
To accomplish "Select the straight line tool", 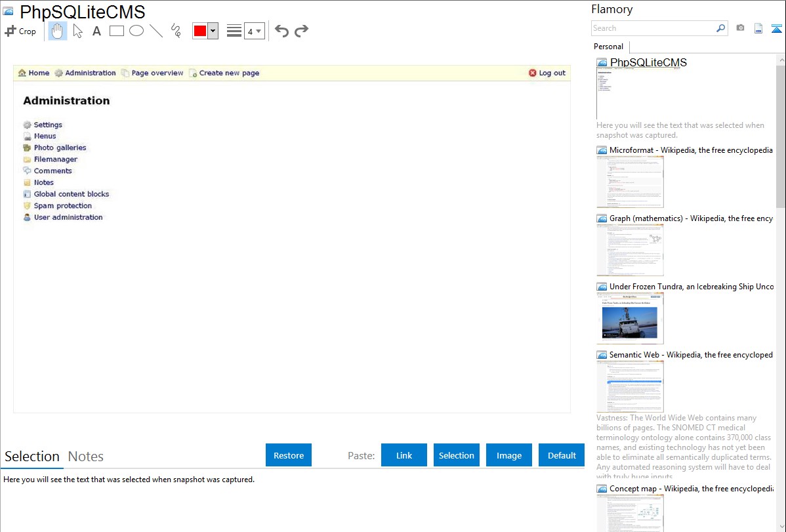I will pos(156,31).
